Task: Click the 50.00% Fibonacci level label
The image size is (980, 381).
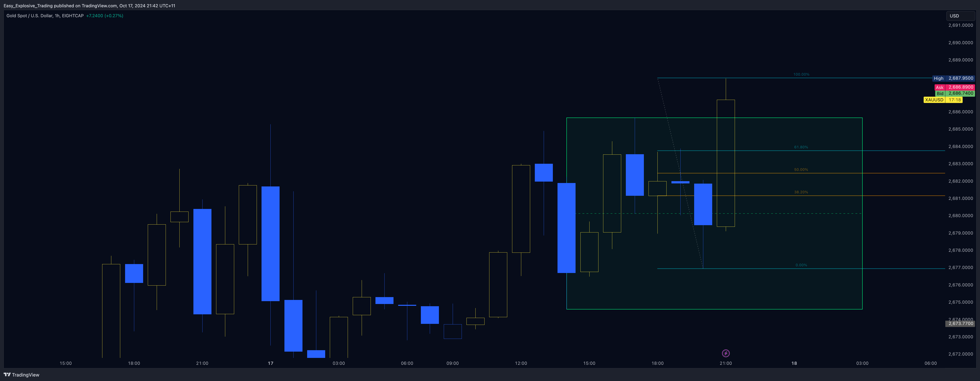Action: click(x=801, y=170)
